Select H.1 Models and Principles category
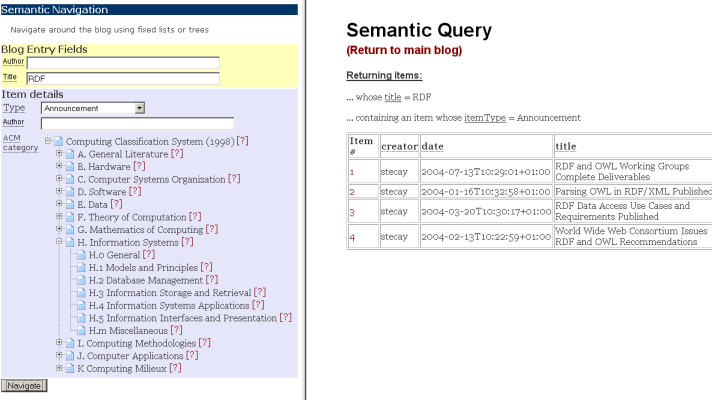The image size is (712, 400). pos(143,267)
